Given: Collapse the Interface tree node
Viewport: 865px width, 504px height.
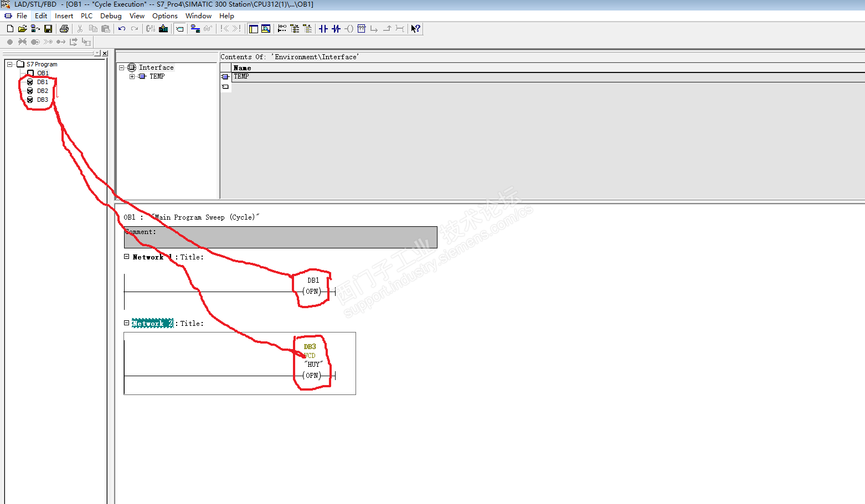Looking at the screenshot, I should click(121, 67).
